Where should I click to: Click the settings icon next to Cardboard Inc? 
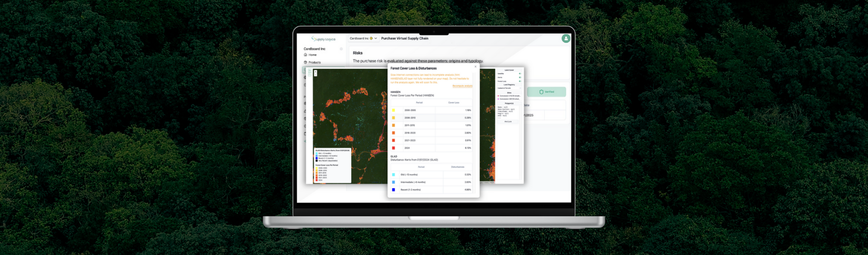[x=341, y=49]
